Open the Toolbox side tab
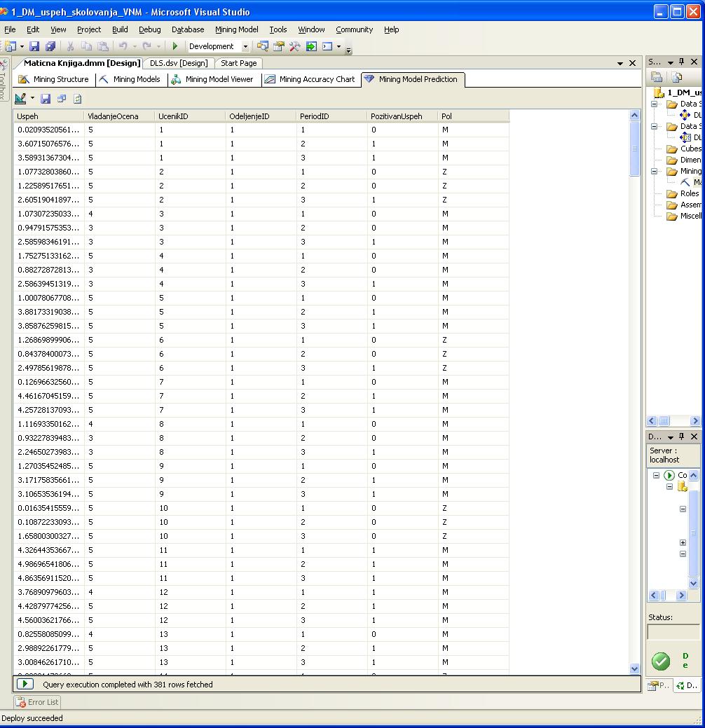705x728 pixels. (4, 79)
